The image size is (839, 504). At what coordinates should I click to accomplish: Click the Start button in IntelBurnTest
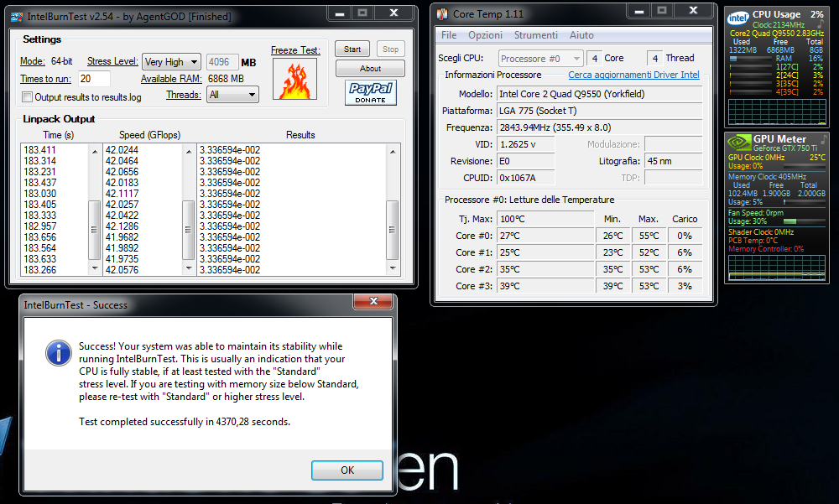[x=352, y=49]
